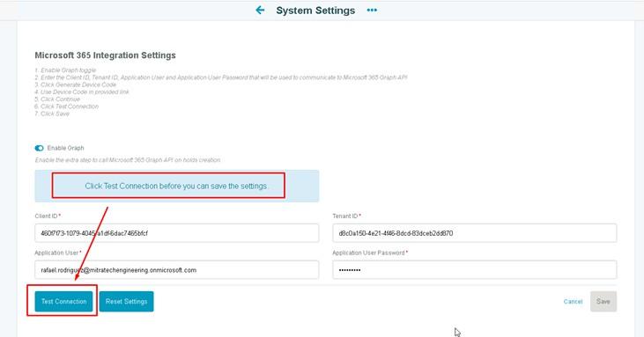This screenshot has height=337, width=644.
Task: Click instruction line '7. Click Save'
Action: click(52, 114)
